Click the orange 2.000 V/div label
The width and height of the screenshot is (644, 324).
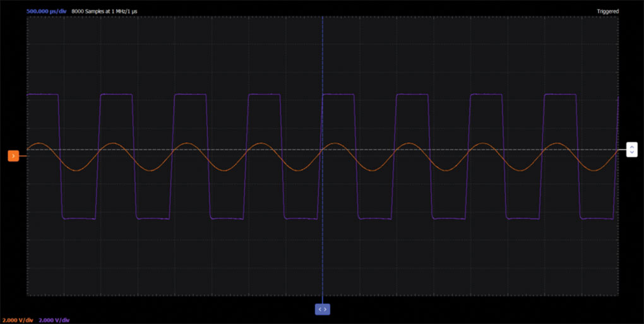(x=18, y=320)
